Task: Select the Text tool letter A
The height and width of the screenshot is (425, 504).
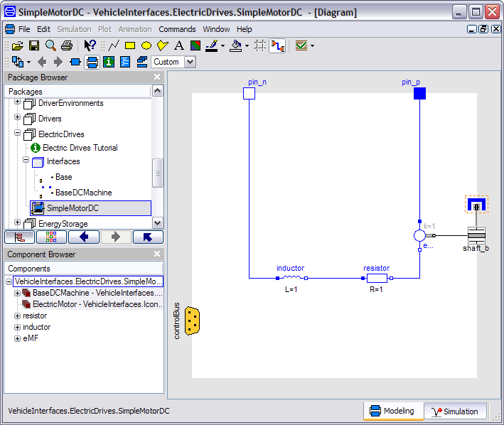Action: [179, 45]
